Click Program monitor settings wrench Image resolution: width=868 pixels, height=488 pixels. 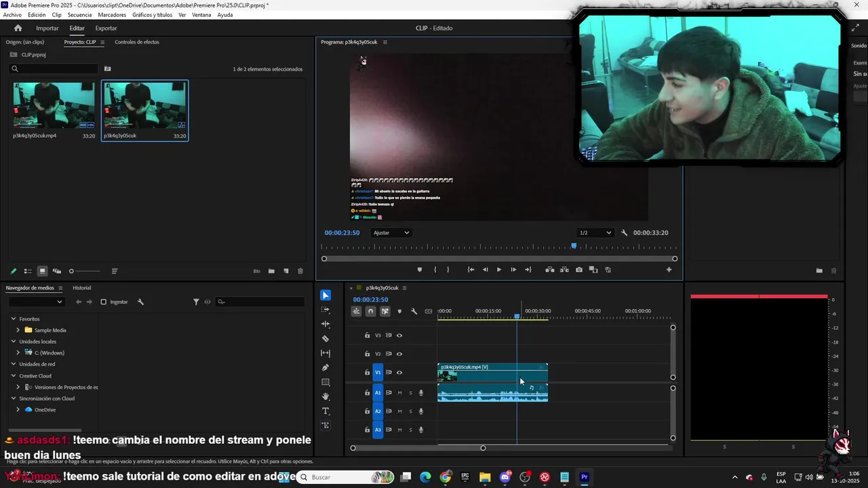625,232
